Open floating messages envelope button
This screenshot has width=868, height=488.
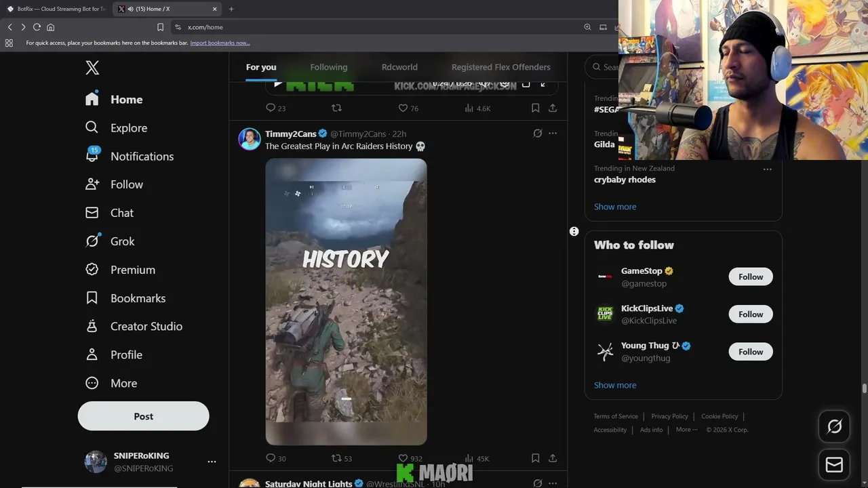click(x=835, y=465)
